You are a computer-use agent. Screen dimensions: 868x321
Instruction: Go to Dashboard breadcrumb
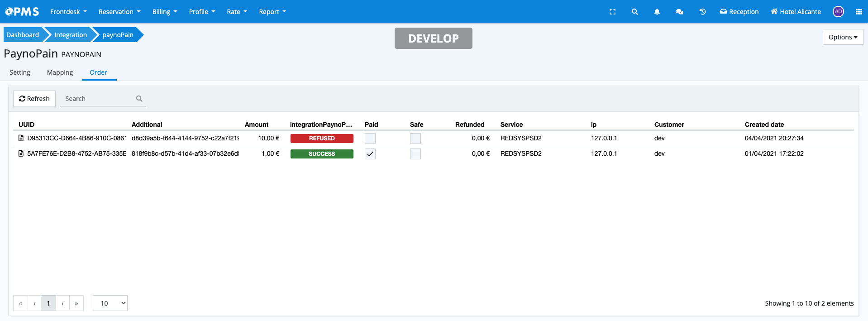[x=23, y=35]
